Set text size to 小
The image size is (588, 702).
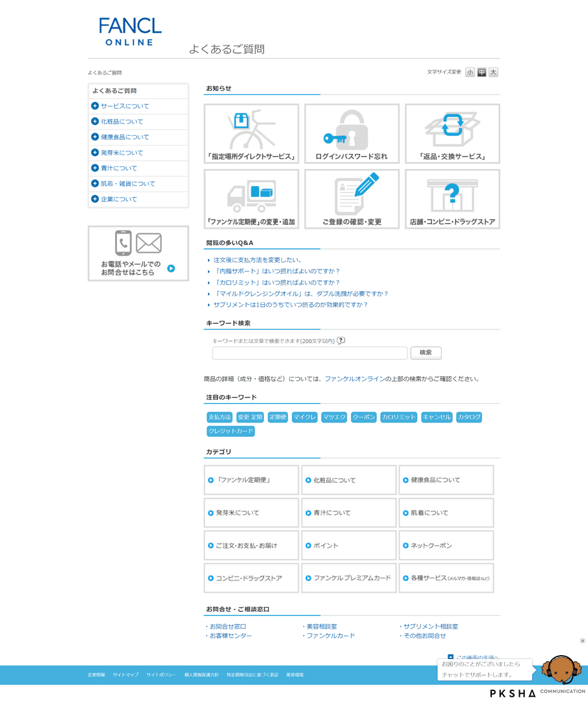point(470,72)
